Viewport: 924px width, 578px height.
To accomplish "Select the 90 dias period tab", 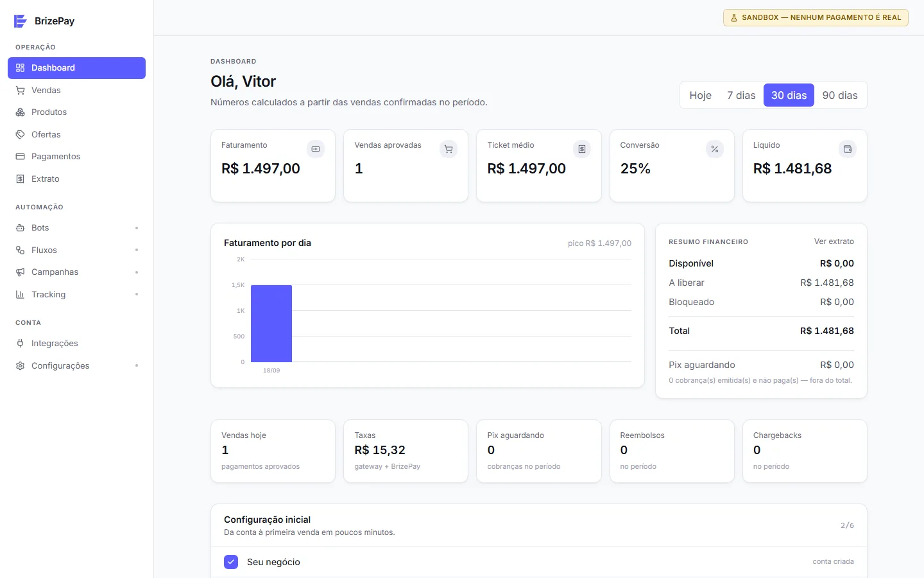I will (840, 95).
